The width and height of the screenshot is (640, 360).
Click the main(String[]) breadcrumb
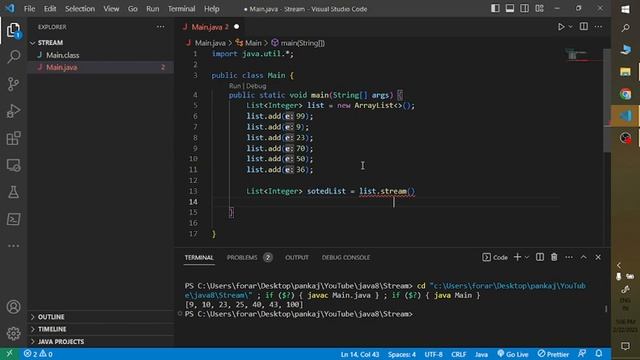pos(298,43)
